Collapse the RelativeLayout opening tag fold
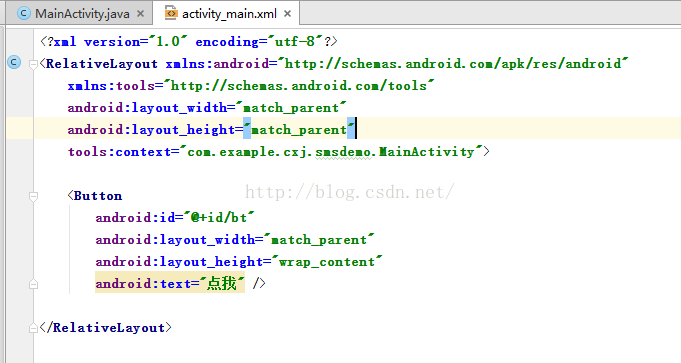 33,65
